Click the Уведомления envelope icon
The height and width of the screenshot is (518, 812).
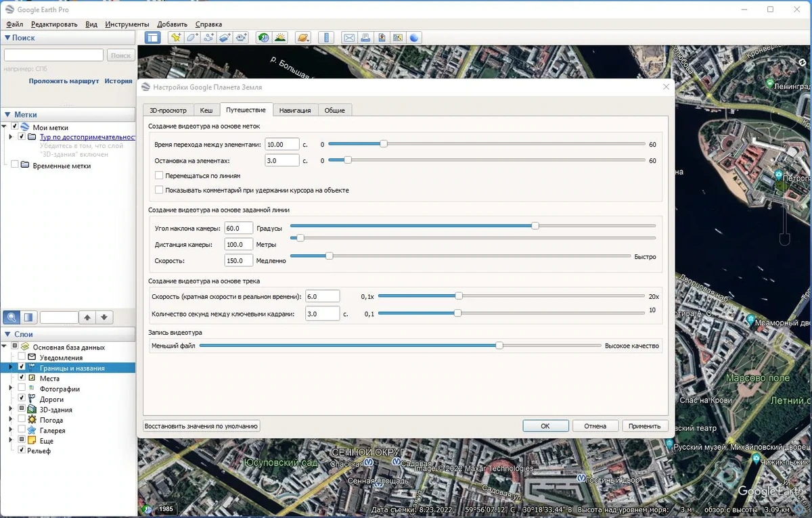click(x=32, y=357)
